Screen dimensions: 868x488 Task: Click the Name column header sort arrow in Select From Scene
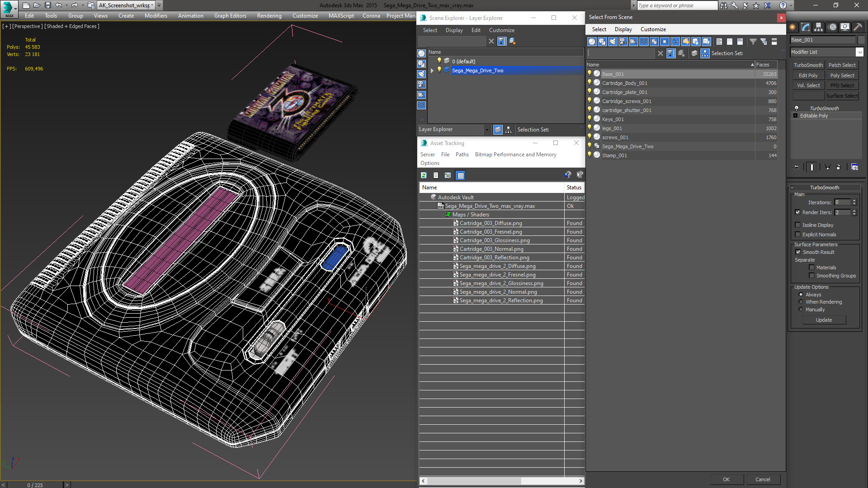click(x=752, y=65)
